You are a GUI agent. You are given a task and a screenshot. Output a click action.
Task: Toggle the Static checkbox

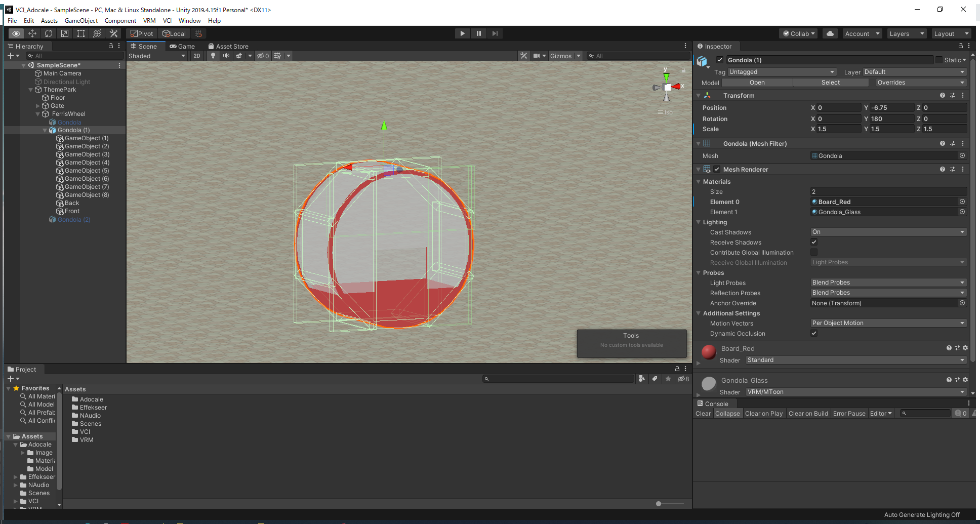pyautogui.click(x=939, y=60)
